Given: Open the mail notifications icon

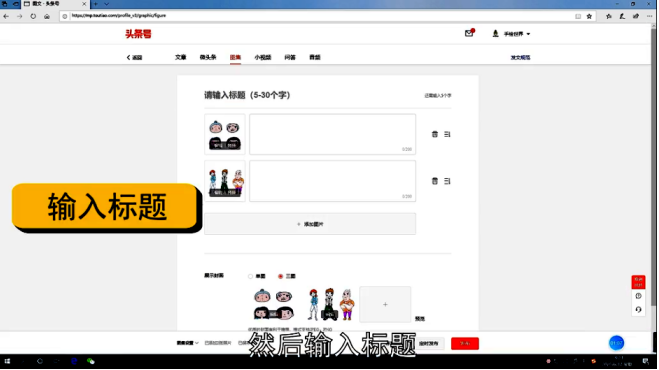Looking at the screenshot, I should [x=469, y=33].
